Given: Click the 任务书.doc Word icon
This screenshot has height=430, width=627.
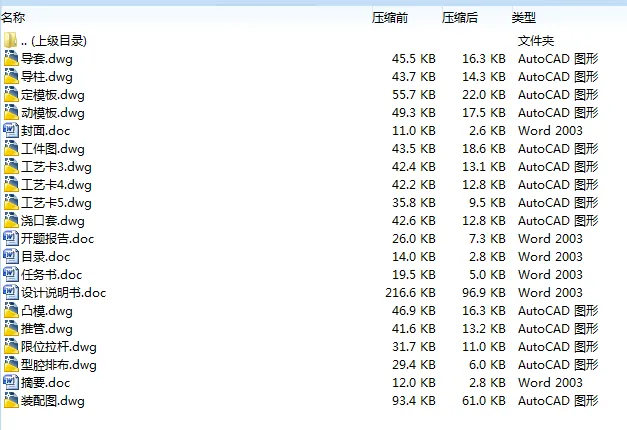Looking at the screenshot, I should pyautogui.click(x=11, y=274).
